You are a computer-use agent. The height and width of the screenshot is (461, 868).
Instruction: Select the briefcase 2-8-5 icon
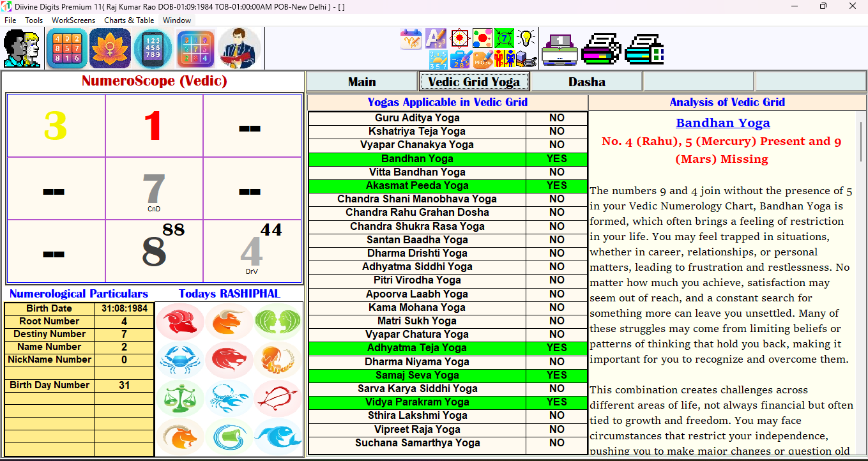click(459, 59)
